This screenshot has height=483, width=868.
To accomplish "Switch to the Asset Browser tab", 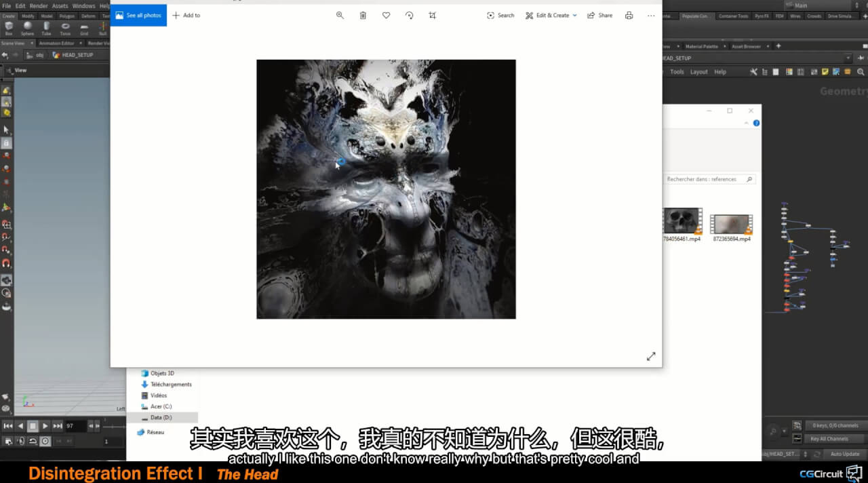I will [x=746, y=47].
